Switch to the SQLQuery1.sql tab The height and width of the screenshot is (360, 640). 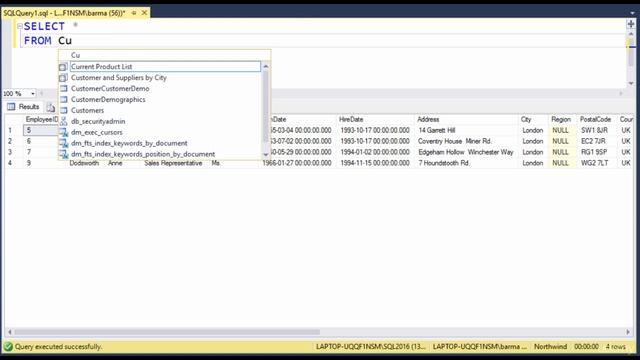[x=64, y=13]
